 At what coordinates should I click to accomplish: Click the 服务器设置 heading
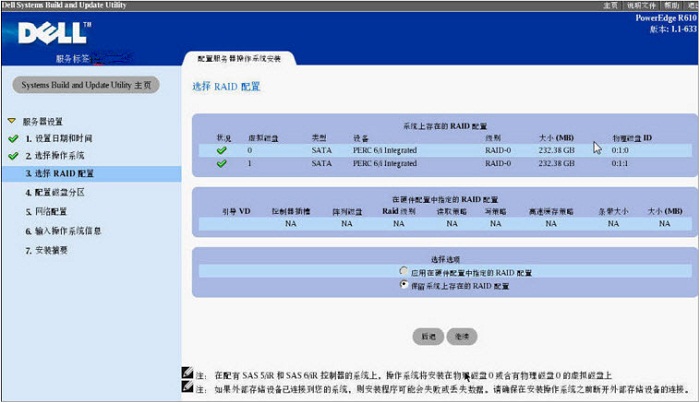click(x=42, y=121)
